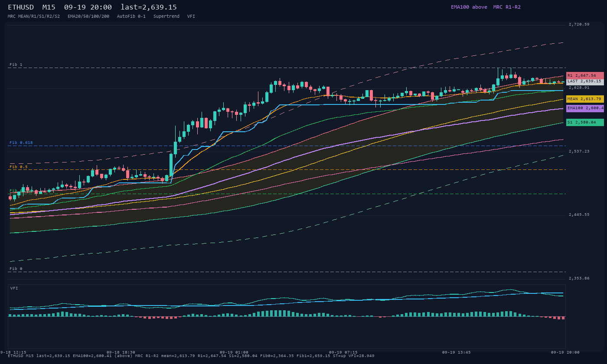Click the red R1 2,647.54 price tag
This screenshot has width=607, height=364.
point(585,75)
